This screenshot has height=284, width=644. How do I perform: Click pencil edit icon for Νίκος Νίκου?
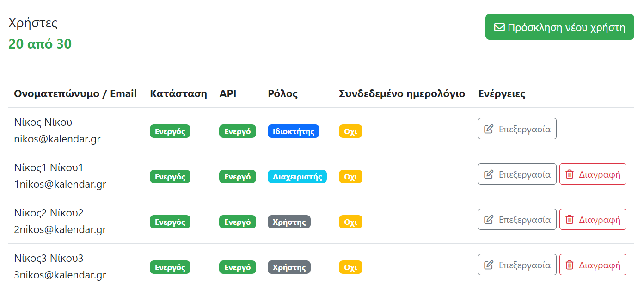click(489, 129)
